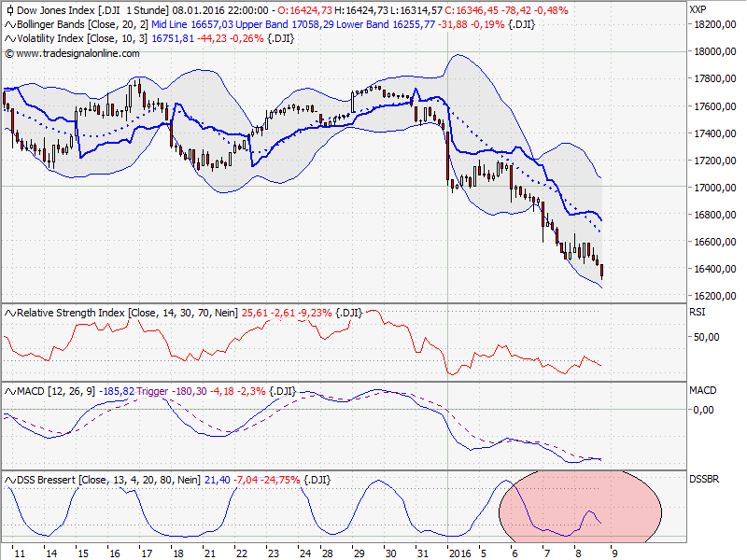
Task: Select the DSS Bressert indicator icon
Action: click(11, 480)
